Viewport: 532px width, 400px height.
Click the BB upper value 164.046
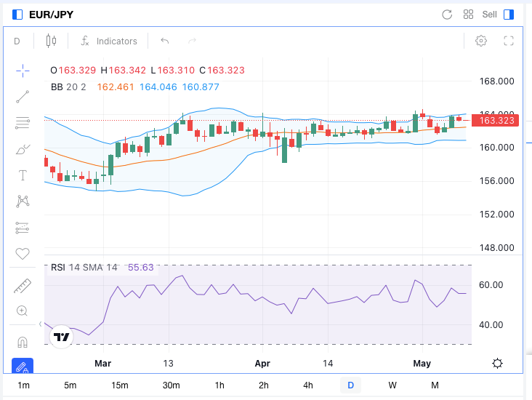pyautogui.click(x=158, y=87)
